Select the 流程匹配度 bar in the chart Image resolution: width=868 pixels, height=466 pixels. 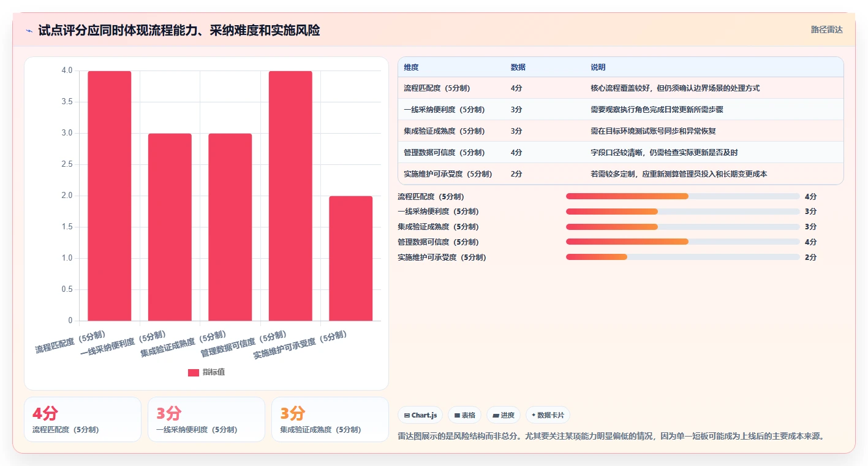coord(110,196)
